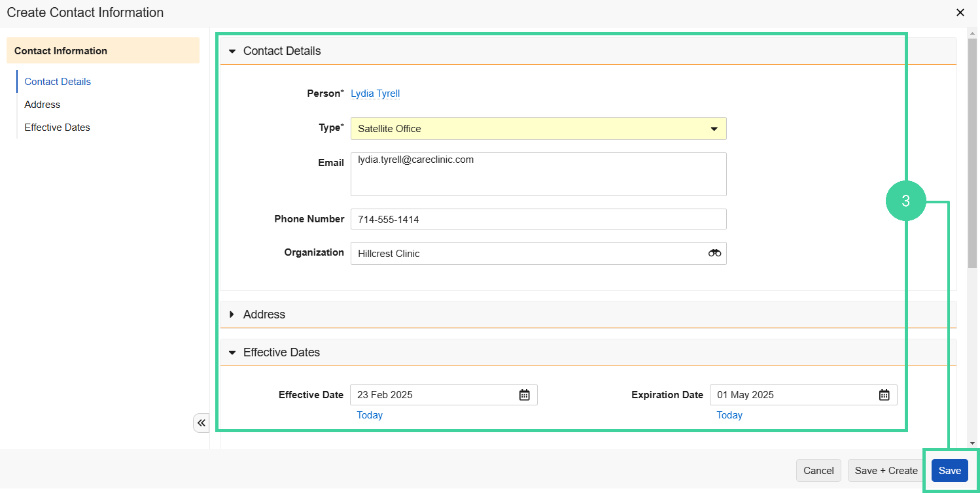The height and width of the screenshot is (493, 980).
Task: Go to Effective Dates in sidebar
Action: click(58, 127)
